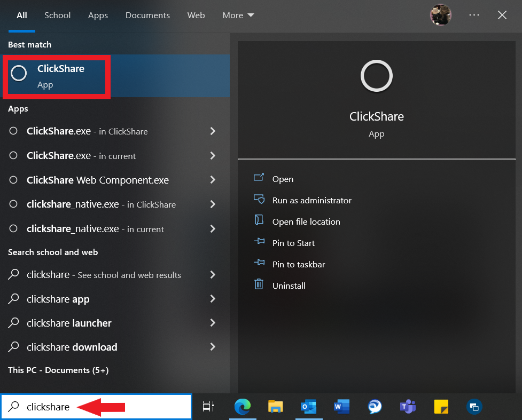Image resolution: width=522 pixels, height=420 pixels.
Task: Expand arrow for ClickShare.exe in ClickShare
Action: 213,131
